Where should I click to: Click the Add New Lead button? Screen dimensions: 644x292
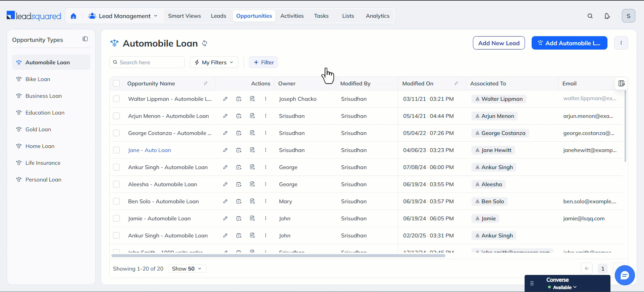coord(498,43)
